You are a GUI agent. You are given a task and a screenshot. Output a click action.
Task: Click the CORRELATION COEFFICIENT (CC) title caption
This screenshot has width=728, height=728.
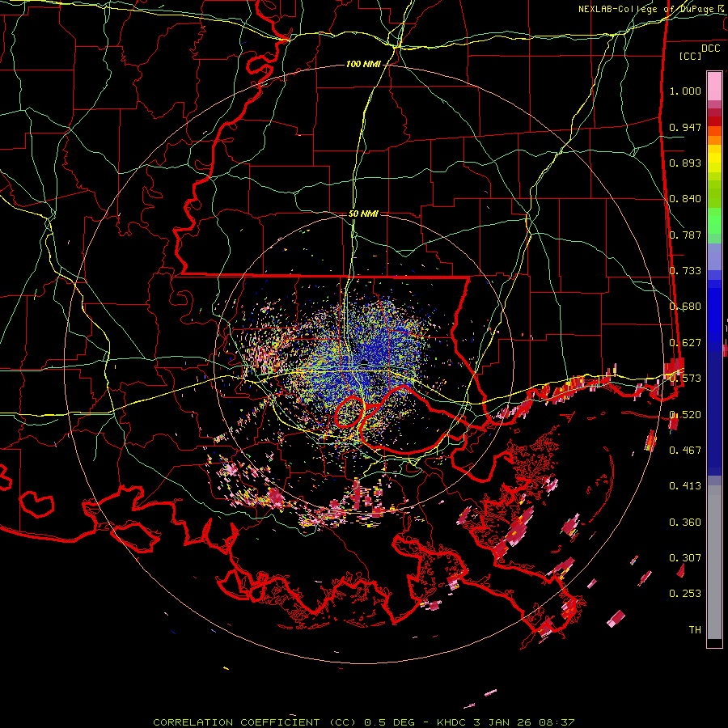[x=255, y=722]
